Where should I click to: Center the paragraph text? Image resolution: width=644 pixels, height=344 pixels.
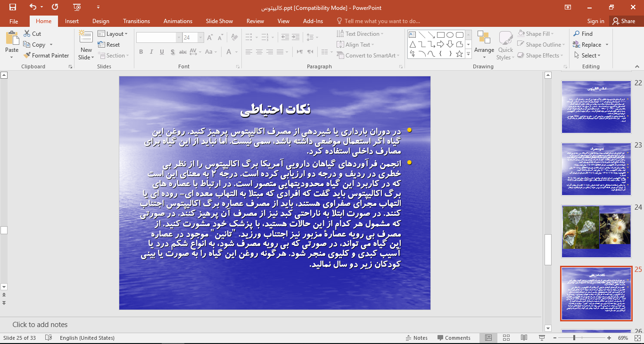259,52
